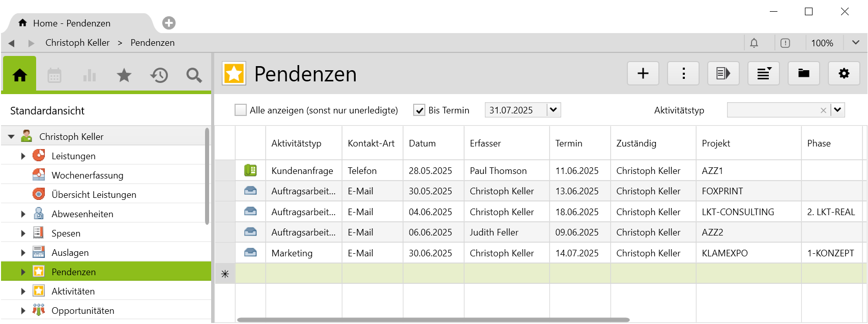The height and width of the screenshot is (324, 868).
Task: Add a new tab with plus button
Action: tap(169, 23)
